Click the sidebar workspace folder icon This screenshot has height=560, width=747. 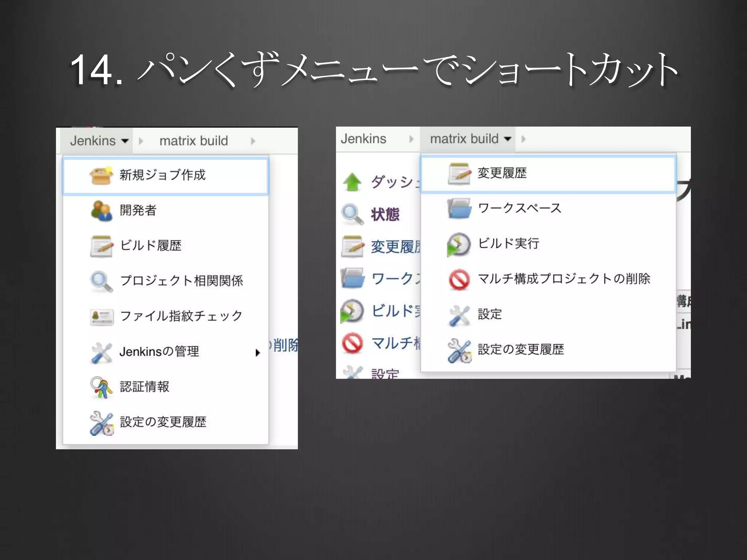pyautogui.click(x=352, y=278)
